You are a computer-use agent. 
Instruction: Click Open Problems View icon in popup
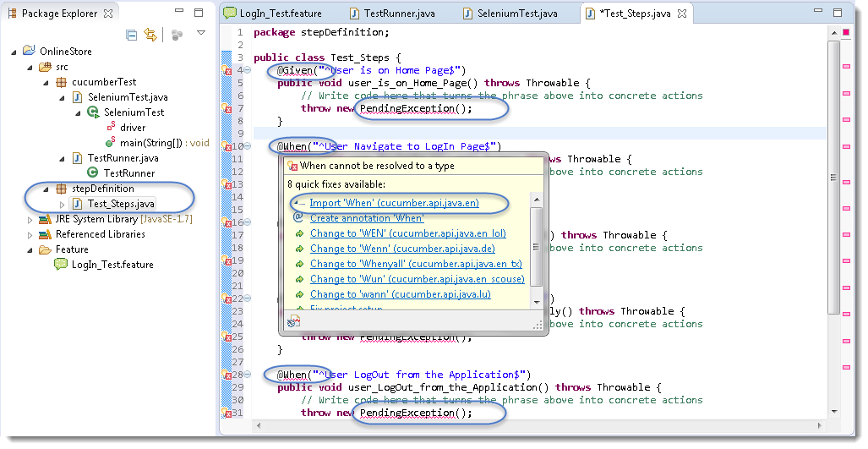pos(293,321)
